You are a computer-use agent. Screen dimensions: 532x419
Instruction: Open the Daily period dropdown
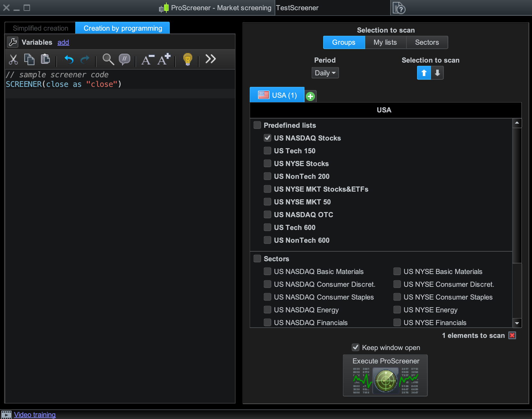325,73
